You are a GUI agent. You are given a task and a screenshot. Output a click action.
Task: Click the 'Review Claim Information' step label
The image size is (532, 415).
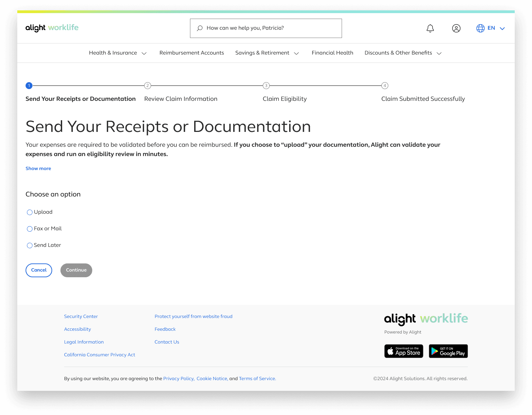coord(181,99)
